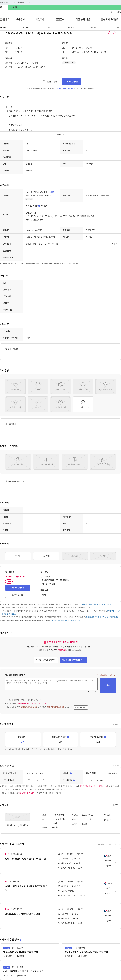Open the 취업지원 menu
The image size is (121, 980).
pos(40,19)
